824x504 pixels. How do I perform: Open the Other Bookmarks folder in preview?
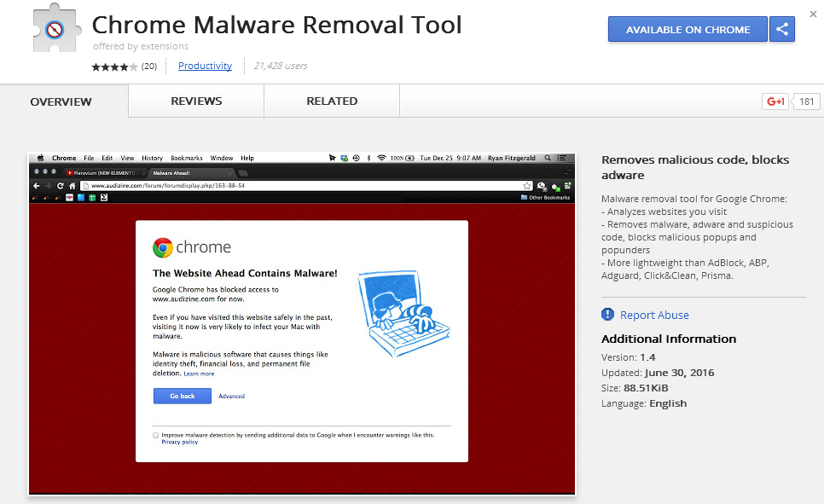545,198
